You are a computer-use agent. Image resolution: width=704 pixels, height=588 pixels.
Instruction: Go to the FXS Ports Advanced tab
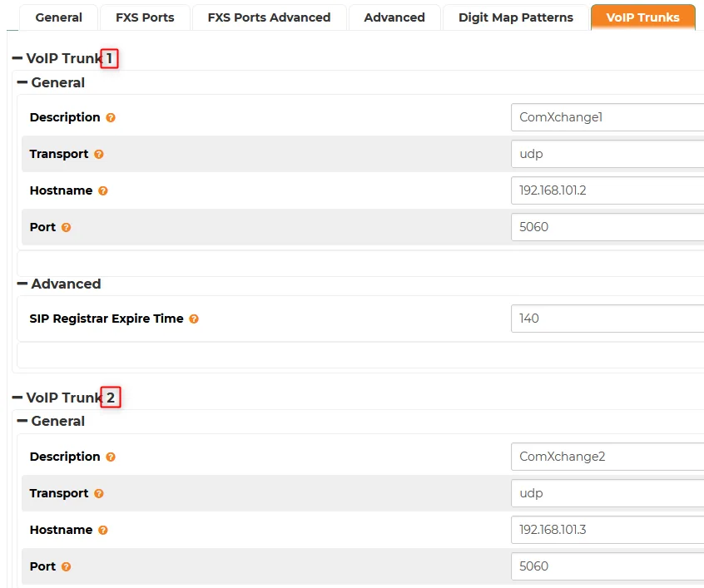(269, 17)
